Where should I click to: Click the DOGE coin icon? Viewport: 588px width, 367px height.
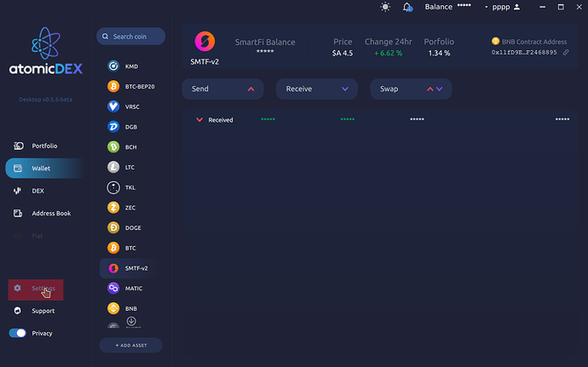(x=113, y=228)
